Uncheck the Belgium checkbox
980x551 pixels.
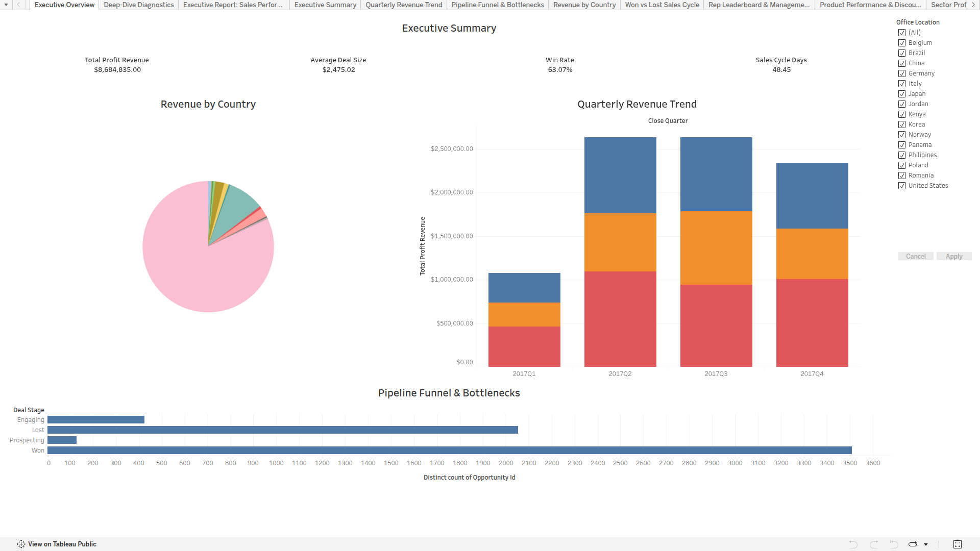click(x=902, y=43)
